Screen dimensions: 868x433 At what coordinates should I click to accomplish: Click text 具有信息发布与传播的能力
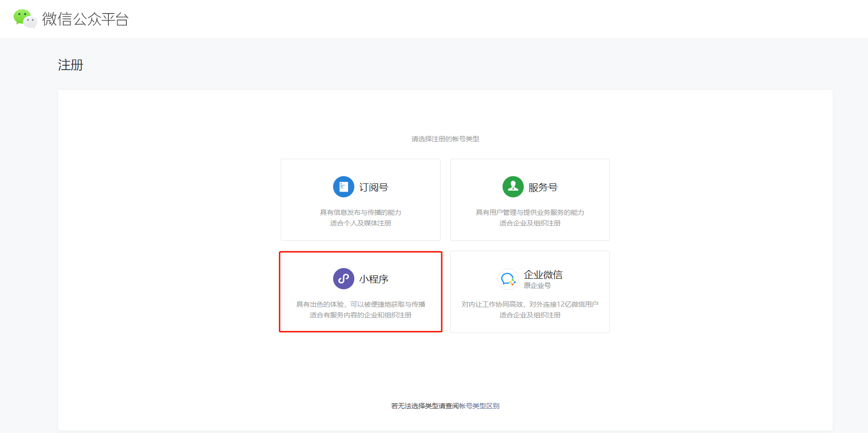point(361,212)
